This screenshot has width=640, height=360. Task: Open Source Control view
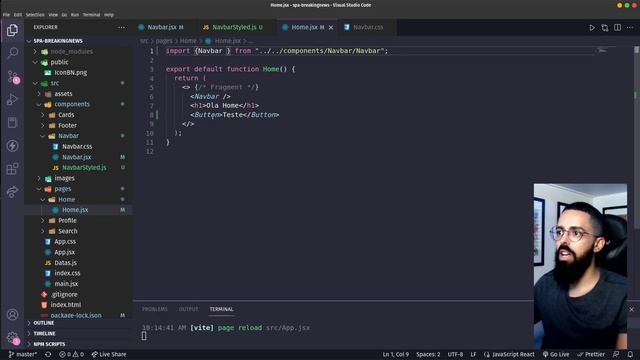[x=13, y=77]
